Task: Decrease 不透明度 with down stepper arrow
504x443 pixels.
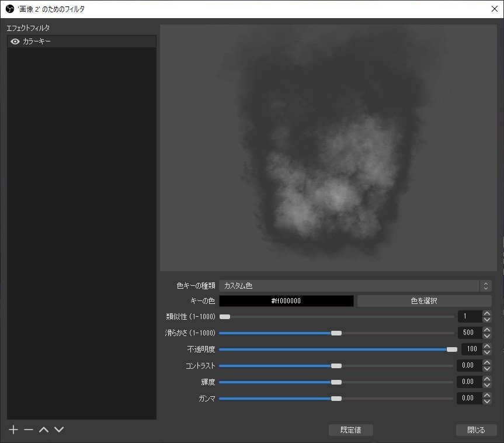Action: pos(487,352)
